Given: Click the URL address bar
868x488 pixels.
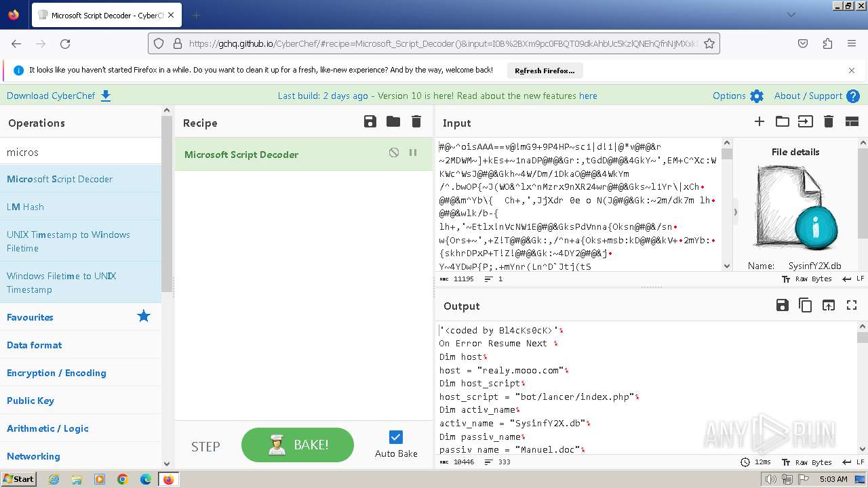Looking at the screenshot, I should (x=434, y=43).
